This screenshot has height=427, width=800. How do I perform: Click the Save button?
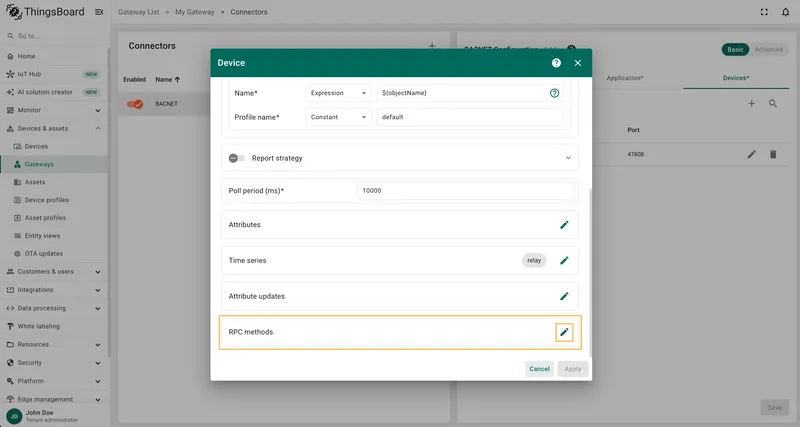(x=774, y=408)
